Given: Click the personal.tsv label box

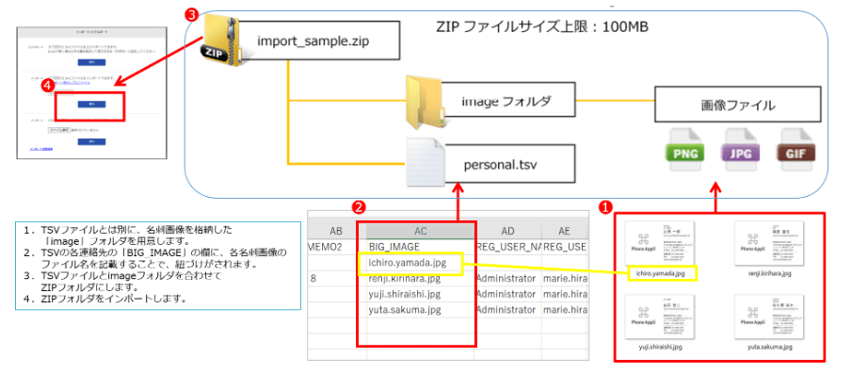Looking at the screenshot, I should [508, 165].
